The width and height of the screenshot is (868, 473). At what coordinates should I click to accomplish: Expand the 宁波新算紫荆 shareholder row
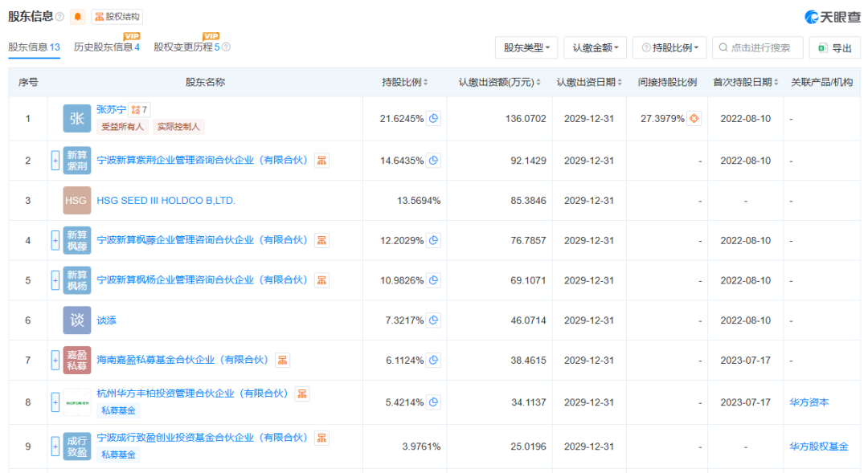pyautogui.click(x=55, y=161)
